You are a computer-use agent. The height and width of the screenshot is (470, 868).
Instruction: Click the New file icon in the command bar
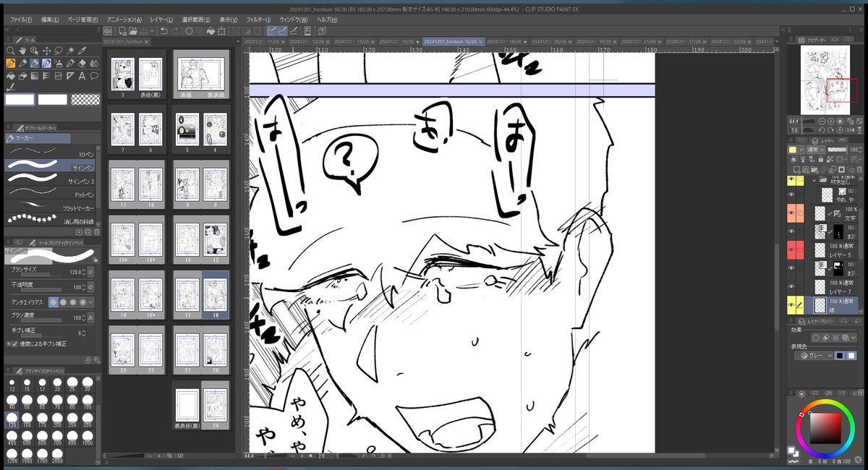122,30
